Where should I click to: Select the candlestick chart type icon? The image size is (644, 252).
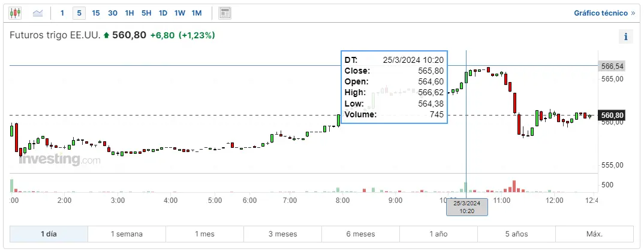pyautogui.click(x=15, y=13)
